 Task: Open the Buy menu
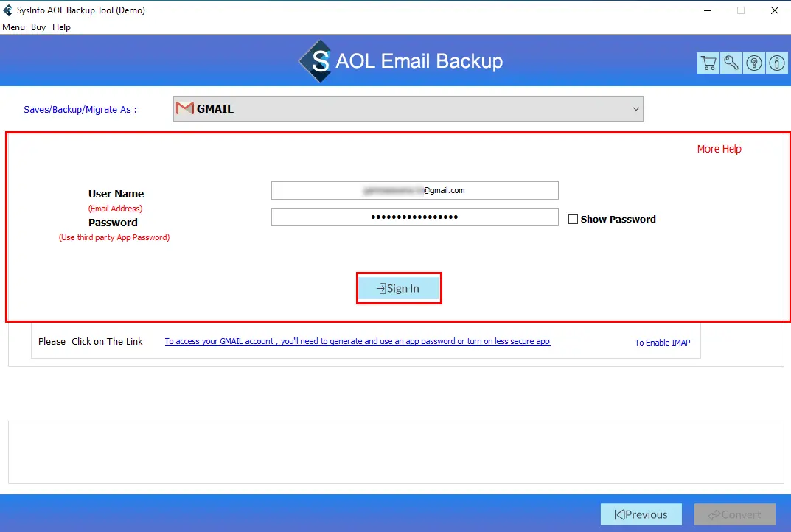click(x=38, y=27)
